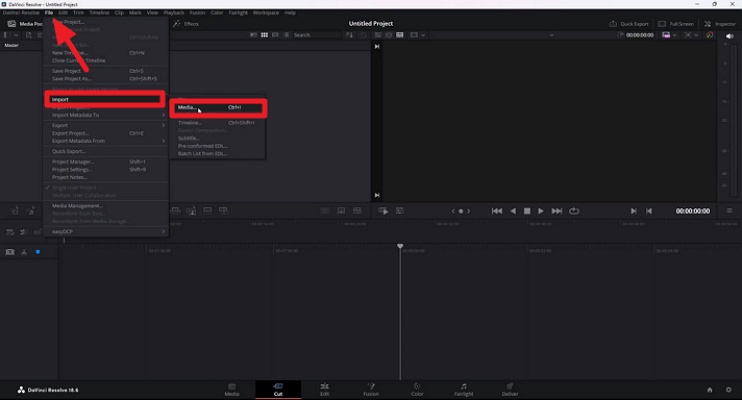The width and height of the screenshot is (742, 400).
Task: Open Project Notes...
Action: point(106,177)
